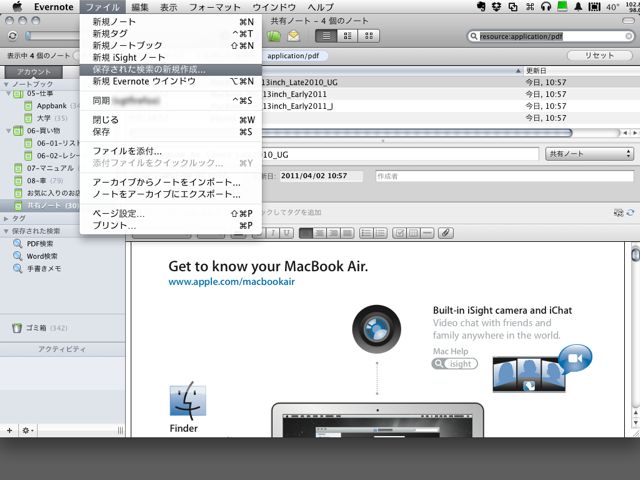Click the 作成者 author field

(504, 176)
